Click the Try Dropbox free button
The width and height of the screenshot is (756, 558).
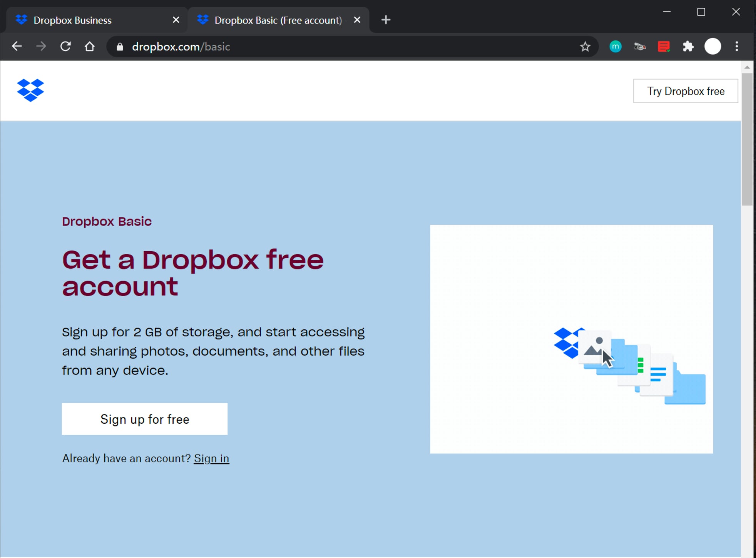pyautogui.click(x=685, y=91)
